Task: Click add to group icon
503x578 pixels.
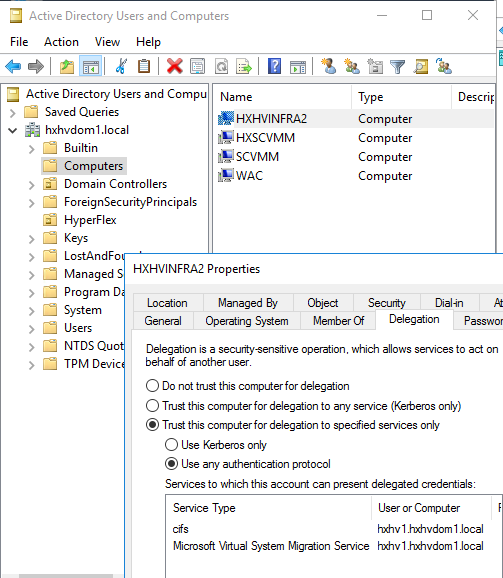Action: 444,66
